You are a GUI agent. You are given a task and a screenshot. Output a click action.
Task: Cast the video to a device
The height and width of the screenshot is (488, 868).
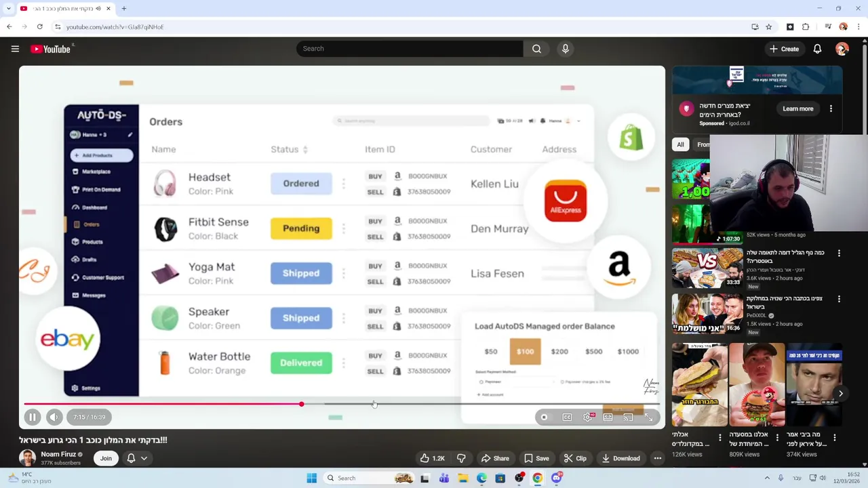pos(628,418)
